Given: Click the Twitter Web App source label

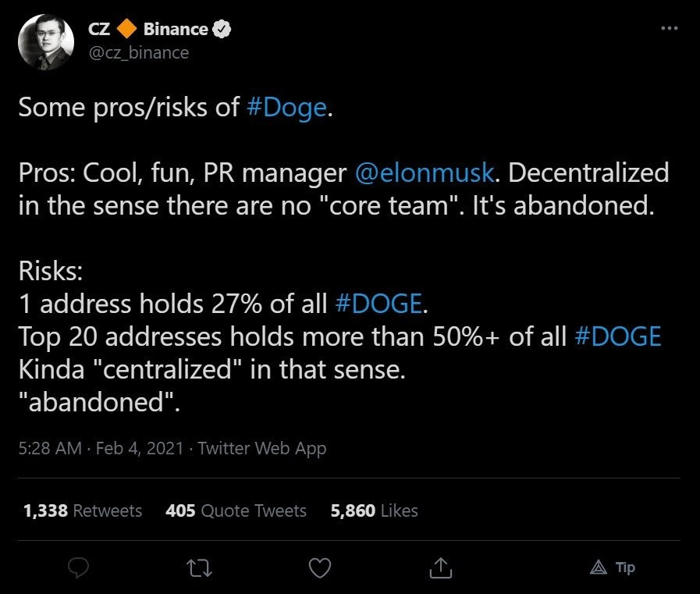Looking at the screenshot, I should click(262, 448).
